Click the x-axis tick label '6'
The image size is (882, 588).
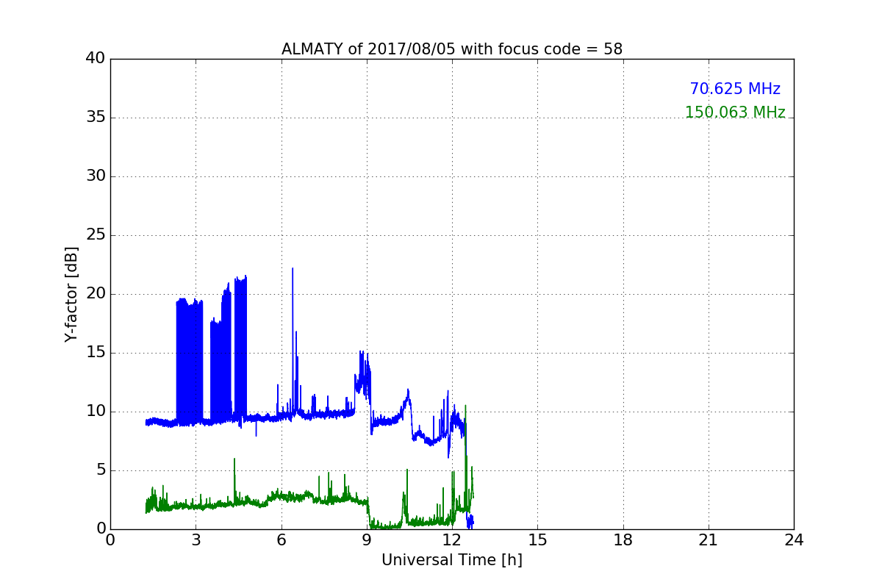pos(282,540)
